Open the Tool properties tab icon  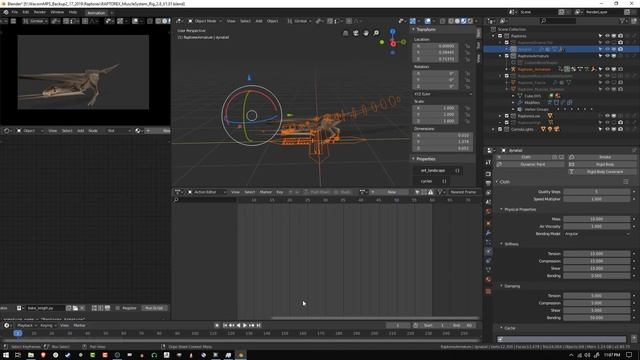coord(488,162)
